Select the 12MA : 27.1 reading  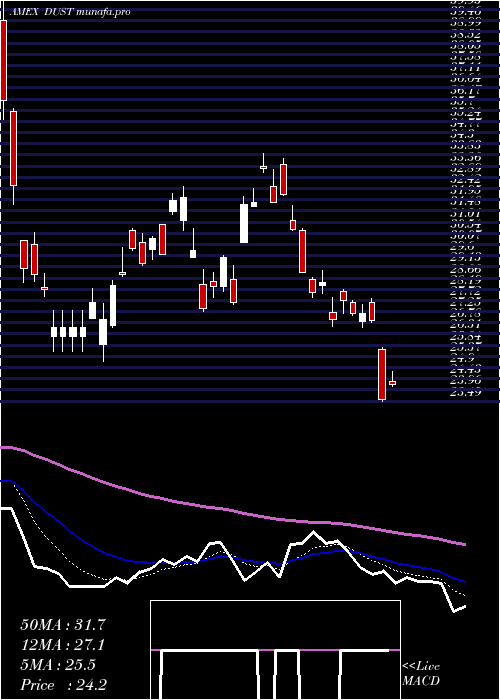point(63,645)
